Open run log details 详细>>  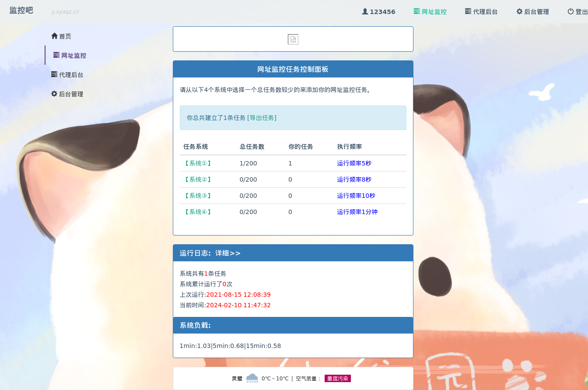pos(228,253)
